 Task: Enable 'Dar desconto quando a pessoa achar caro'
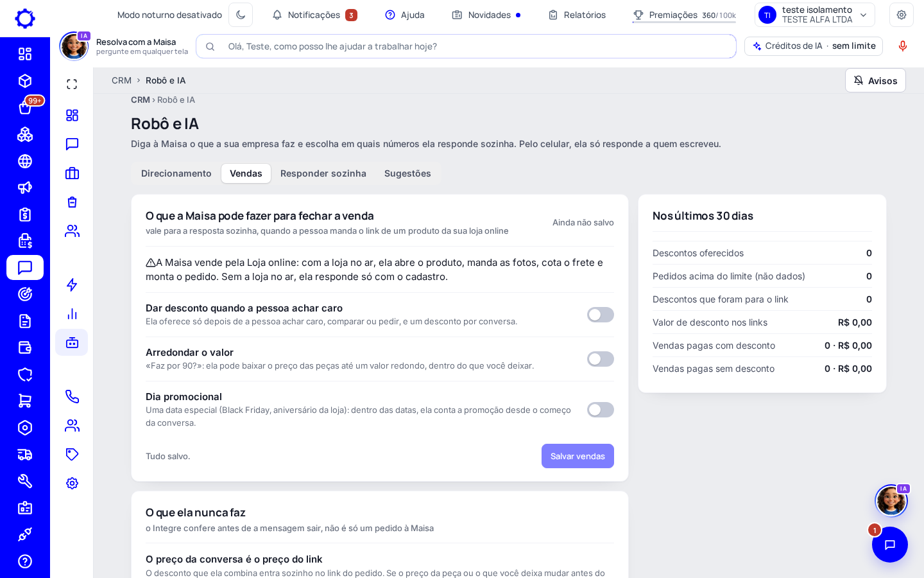click(601, 315)
